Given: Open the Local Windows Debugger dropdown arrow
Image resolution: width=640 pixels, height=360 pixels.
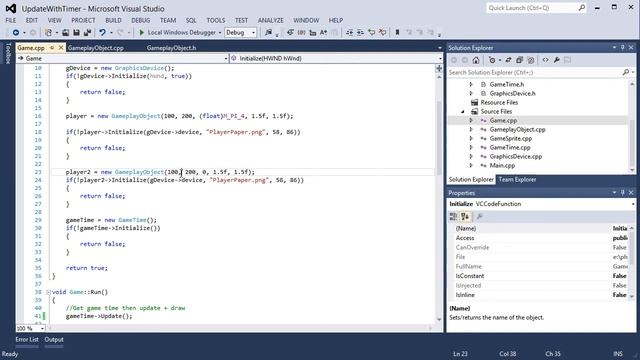Looking at the screenshot, I should [x=220, y=33].
